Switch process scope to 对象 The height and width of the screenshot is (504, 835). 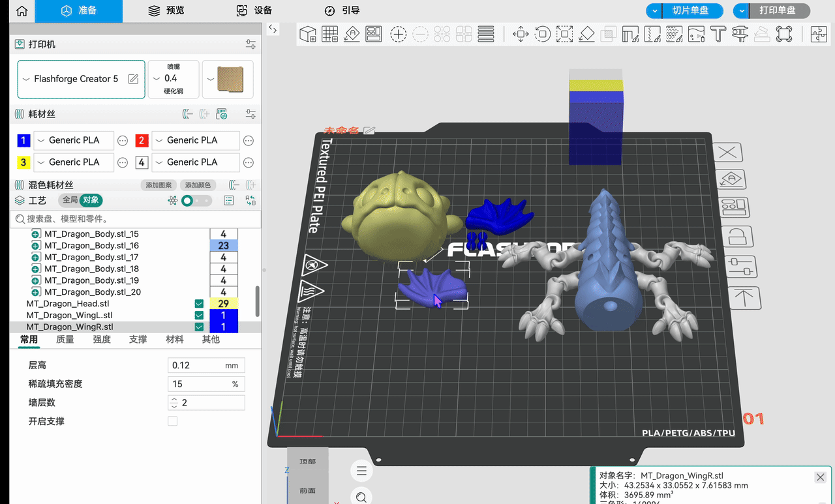click(x=91, y=200)
